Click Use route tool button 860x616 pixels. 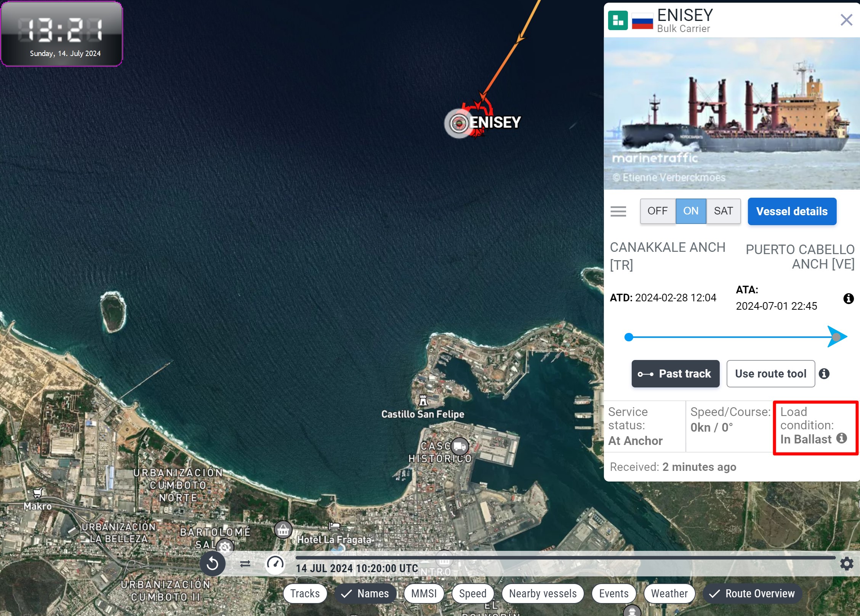point(770,374)
